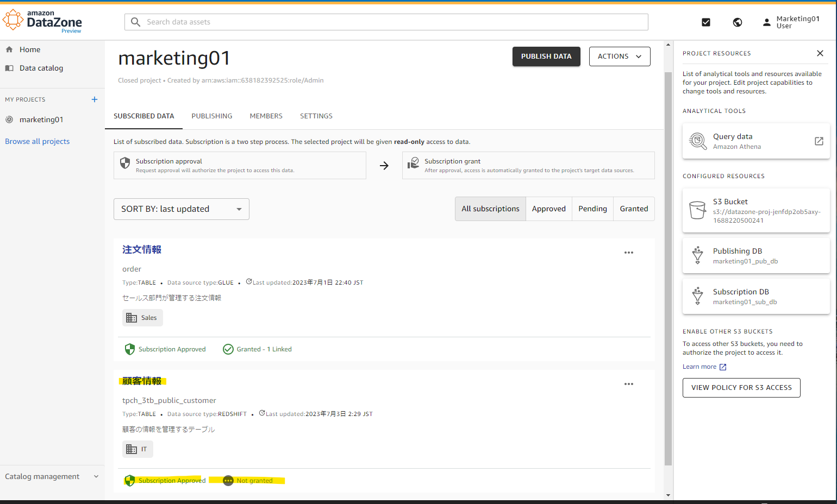837x504 pixels.
Task: Click the IT domain building icon
Action: pyautogui.click(x=132, y=449)
